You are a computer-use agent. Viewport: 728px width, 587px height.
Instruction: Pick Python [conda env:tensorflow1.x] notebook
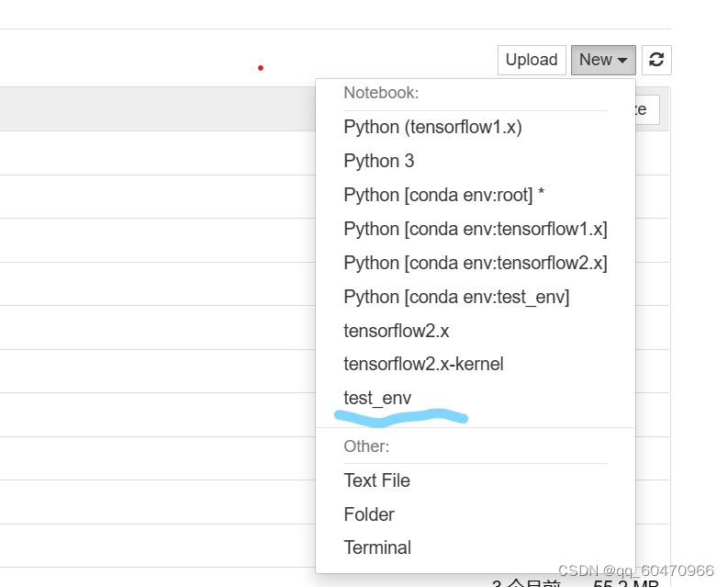coord(475,229)
